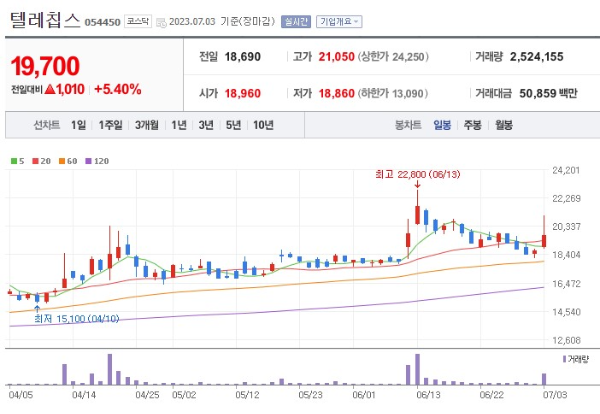Click the 상한가 24,250 text
The image size is (600, 414).
[x=393, y=57]
